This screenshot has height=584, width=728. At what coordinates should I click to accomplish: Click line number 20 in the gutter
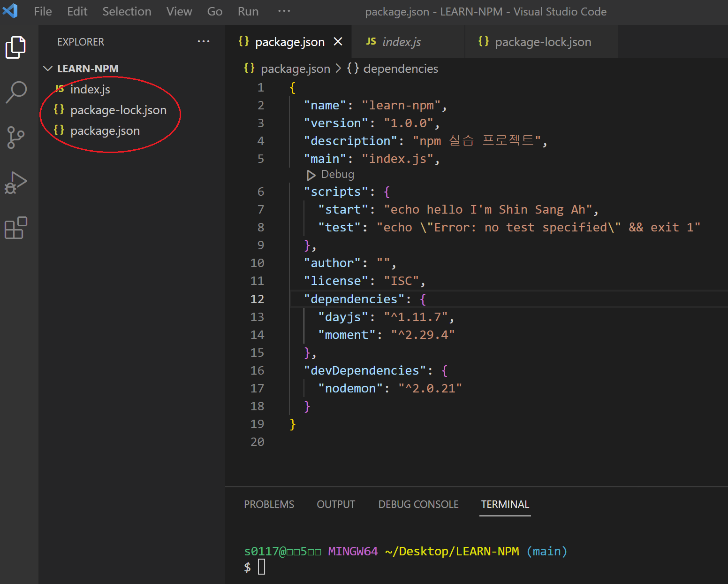click(257, 442)
